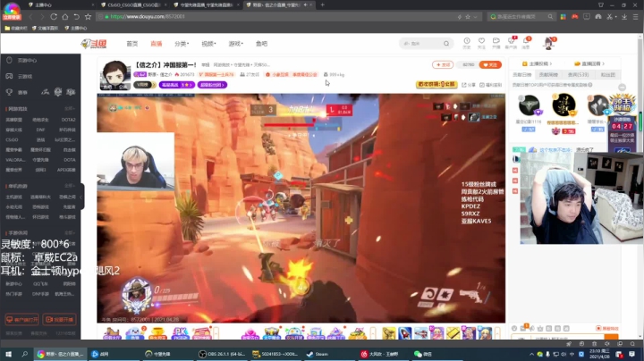Open the 鱼吧 navigation item
The image size is (644, 361).
pos(261,44)
